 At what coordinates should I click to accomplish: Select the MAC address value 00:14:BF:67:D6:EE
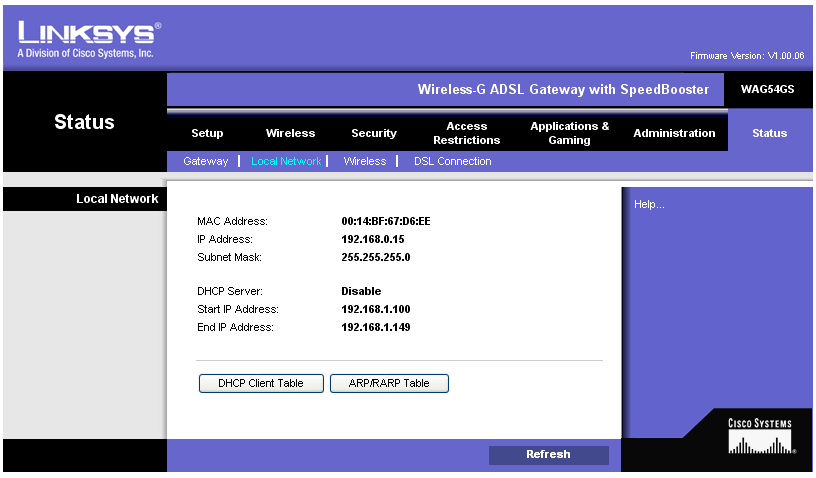tap(386, 221)
